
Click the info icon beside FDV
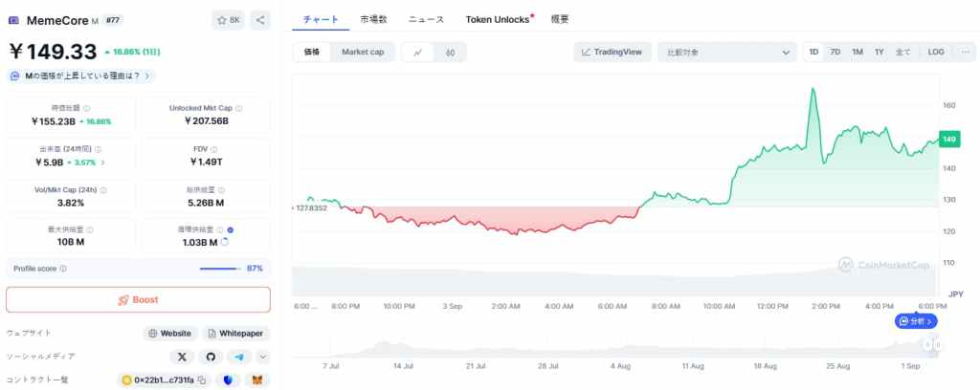(x=213, y=149)
